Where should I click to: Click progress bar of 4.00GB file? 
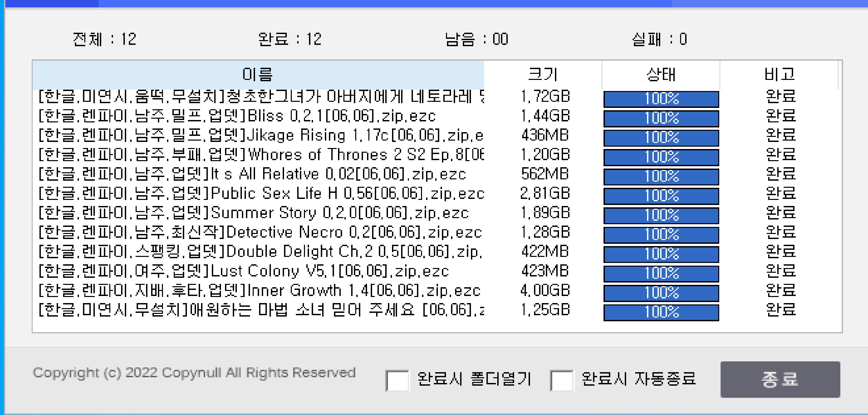click(x=661, y=293)
